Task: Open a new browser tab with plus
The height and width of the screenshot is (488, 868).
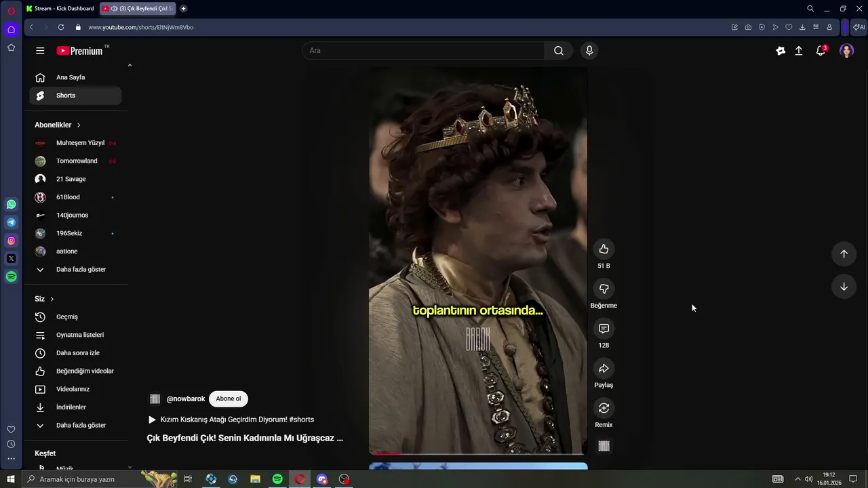Action: coord(183,9)
